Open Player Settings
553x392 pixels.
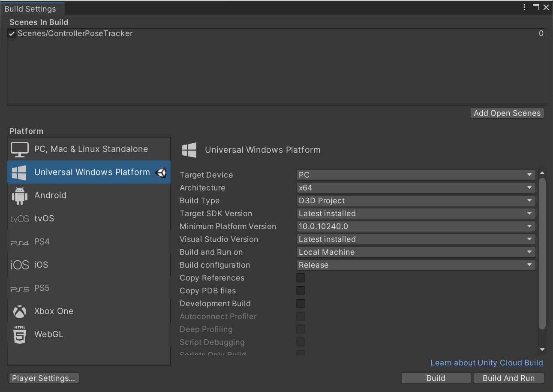coord(44,378)
